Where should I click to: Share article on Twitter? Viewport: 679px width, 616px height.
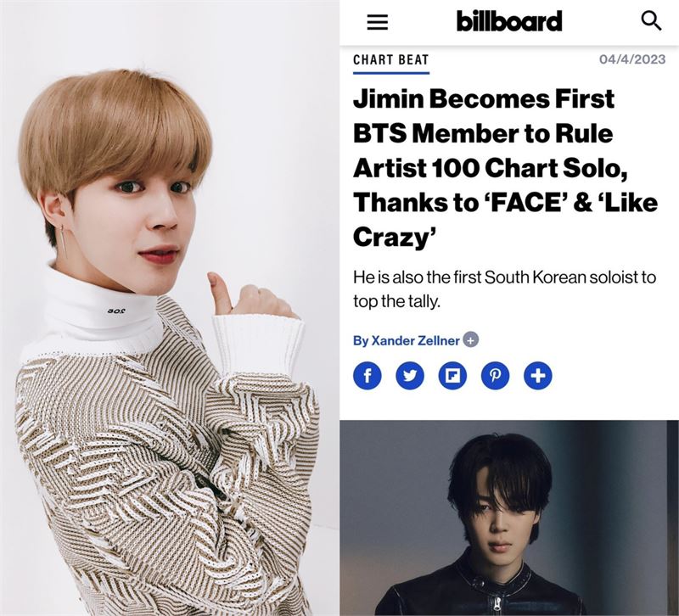pos(410,375)
